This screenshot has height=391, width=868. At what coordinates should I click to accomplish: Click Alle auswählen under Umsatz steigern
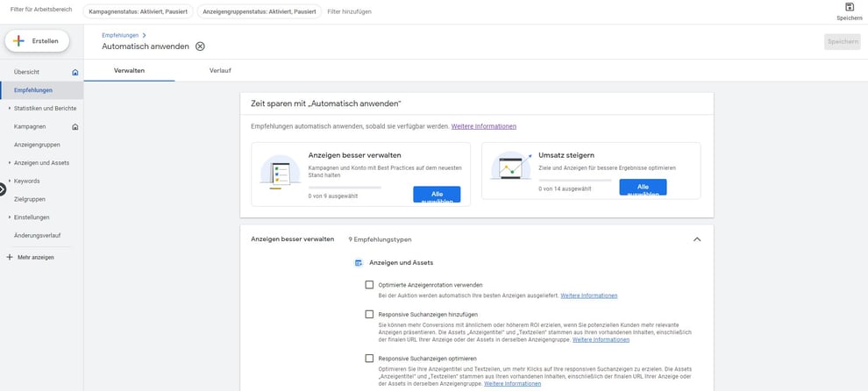click(x=643, y=188)
